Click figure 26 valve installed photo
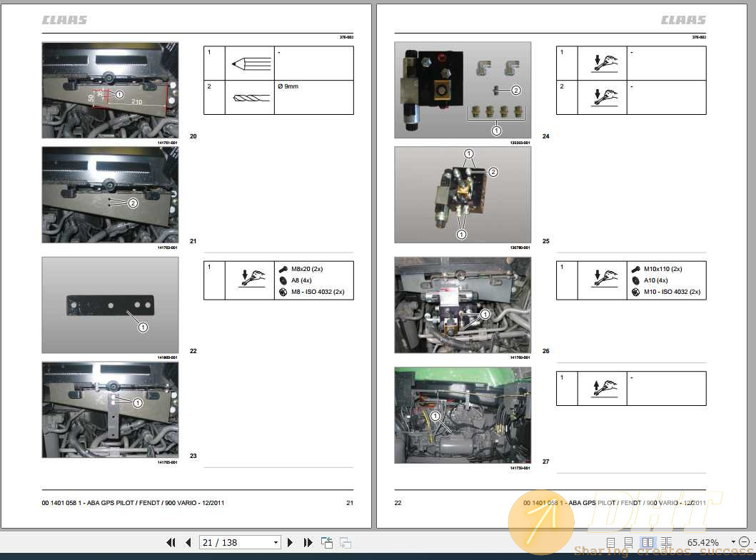Image resolution: width=756 pixels, height=560 pixels. click(463, 305)
